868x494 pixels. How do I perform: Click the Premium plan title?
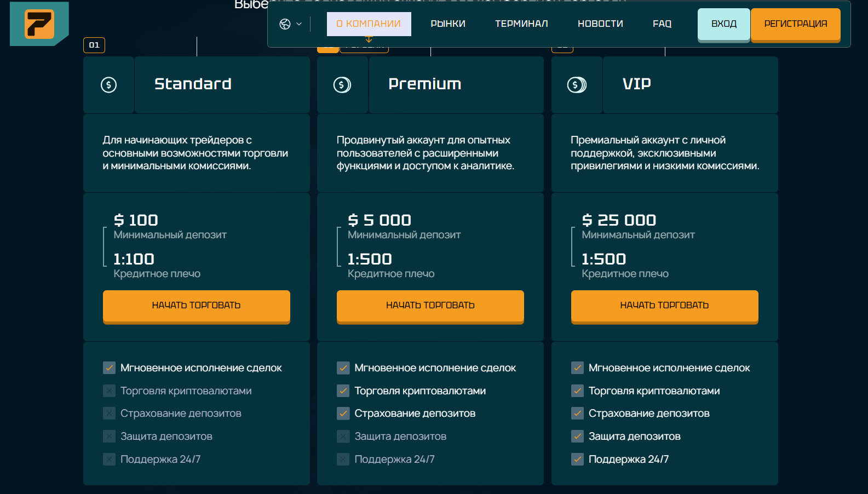click(x=425, y=84)
